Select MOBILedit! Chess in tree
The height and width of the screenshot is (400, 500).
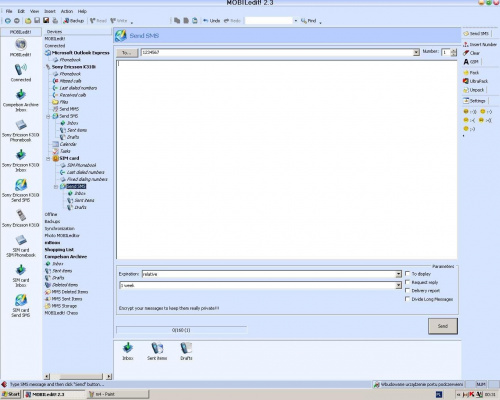click(x=61, y=313)
